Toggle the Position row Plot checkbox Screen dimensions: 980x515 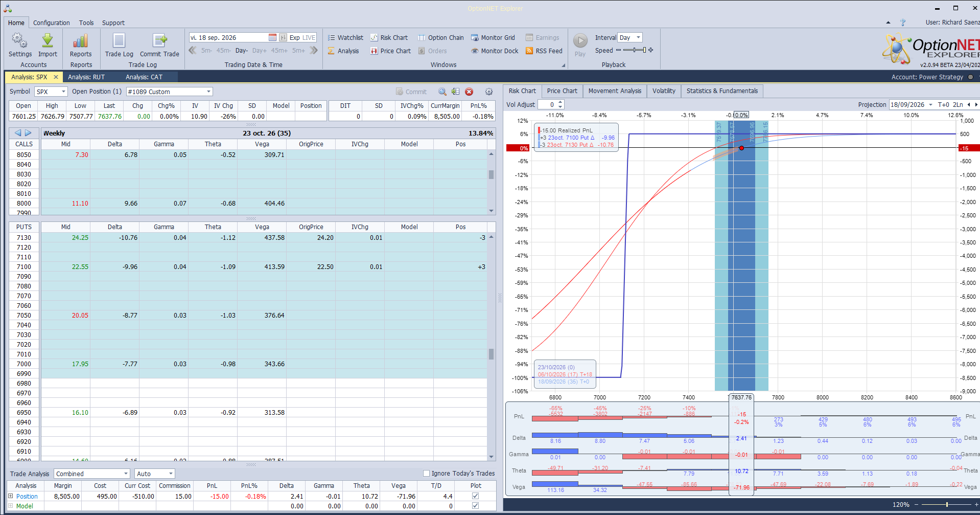[x=476, y=496]
